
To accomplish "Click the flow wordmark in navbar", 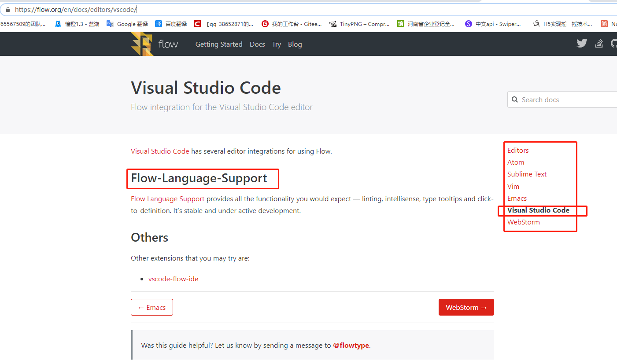I will click(x=168, y=44).
